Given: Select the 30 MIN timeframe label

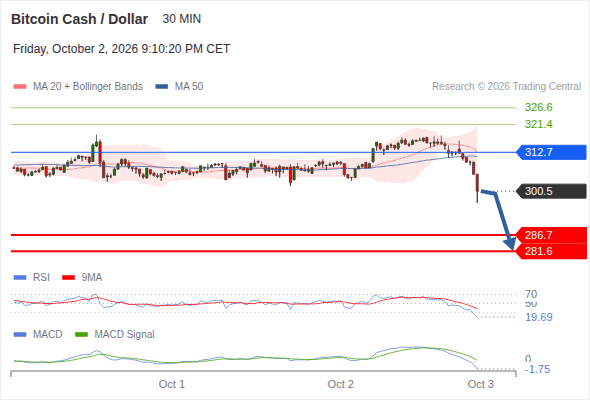Looking at the screenshot, I should [182, 19].
